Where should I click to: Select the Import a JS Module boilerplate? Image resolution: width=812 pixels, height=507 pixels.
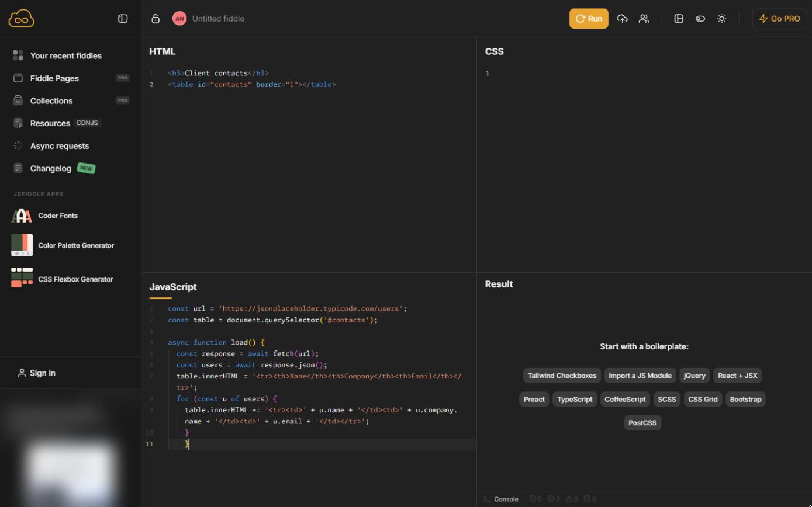(640, 376)
